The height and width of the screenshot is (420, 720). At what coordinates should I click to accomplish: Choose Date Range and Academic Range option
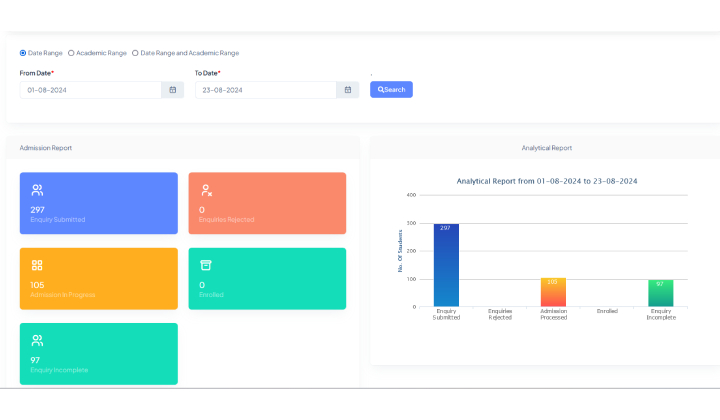(x=135, y=53)
